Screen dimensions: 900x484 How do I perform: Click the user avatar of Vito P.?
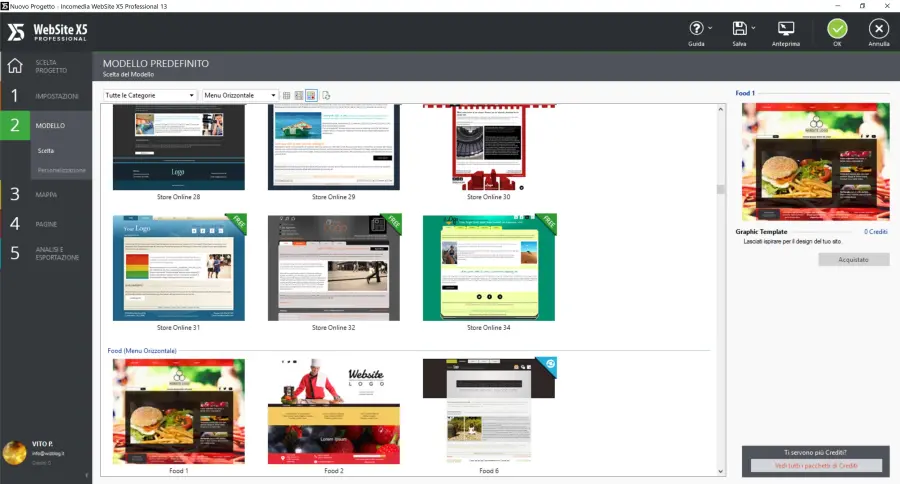coord(14,453)
